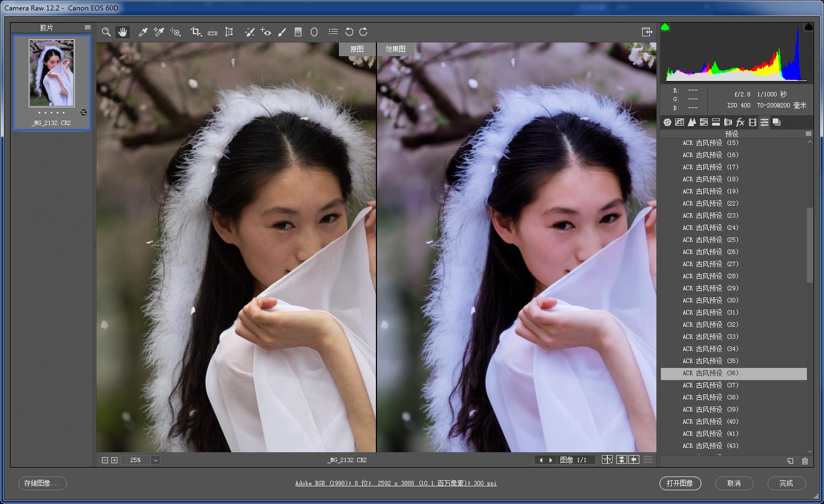
Task: Toggle shadow clipping warning in histogram
Action: pyautogui.click(x=665, y=27)
